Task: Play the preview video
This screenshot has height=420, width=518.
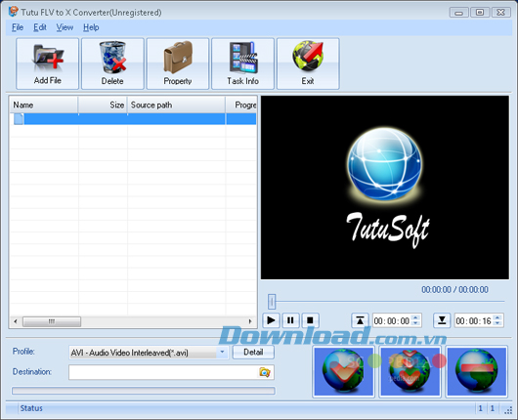Action: (271, 320)
